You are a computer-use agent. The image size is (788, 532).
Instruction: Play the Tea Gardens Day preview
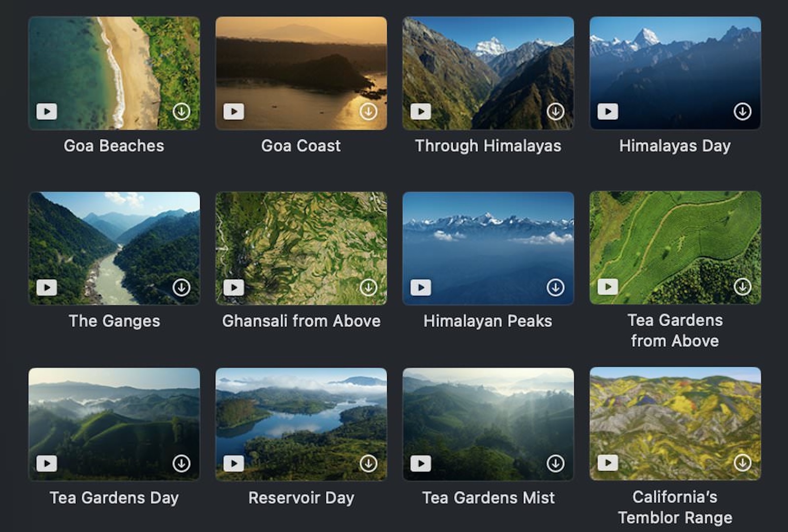pyautogui.click(x=47, y=463)
